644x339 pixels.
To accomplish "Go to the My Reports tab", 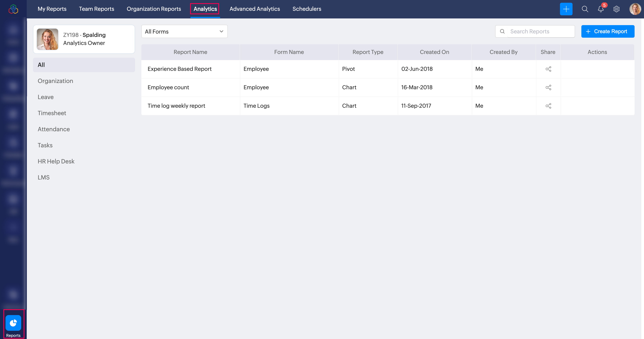I will click(x=52, y=9).
